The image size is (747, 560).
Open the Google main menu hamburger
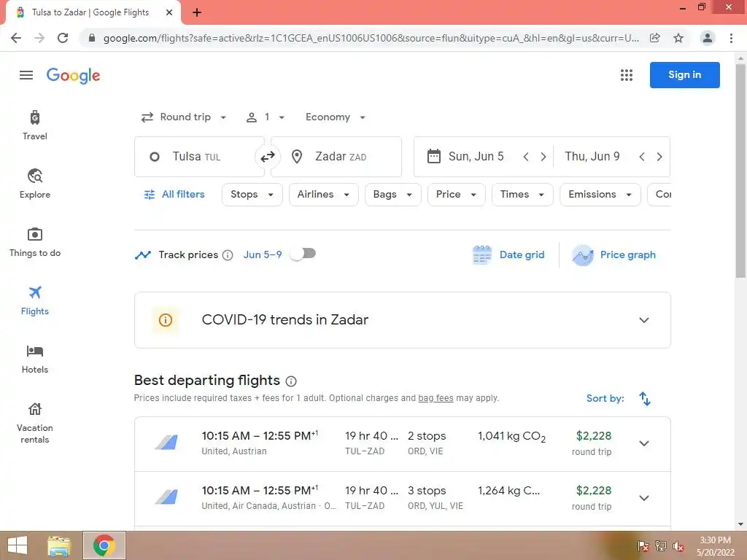pyautogui.click(x=26, y=75)
